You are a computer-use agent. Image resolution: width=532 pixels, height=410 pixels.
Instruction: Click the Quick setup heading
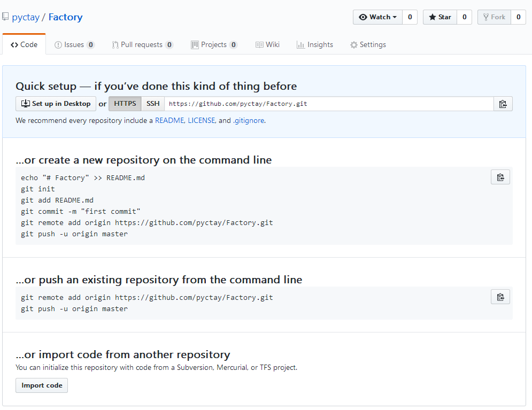(x=156, y=86)
